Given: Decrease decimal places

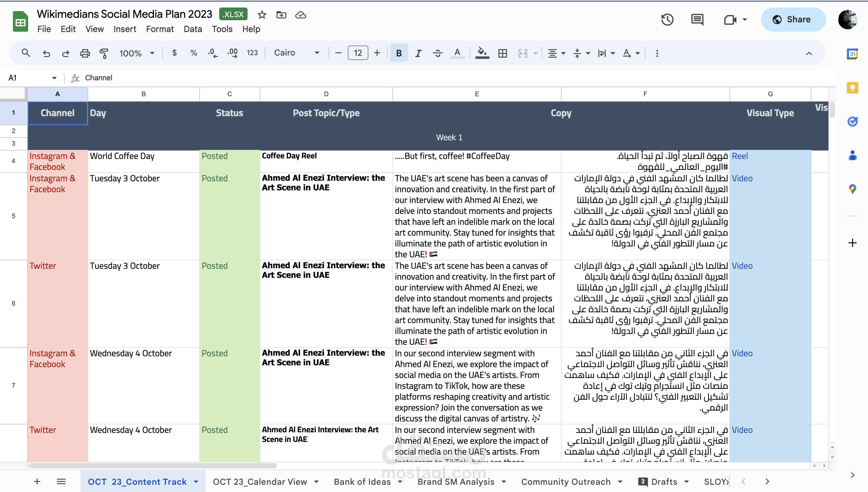Looking at the screenshot, I should click(213, 53).
